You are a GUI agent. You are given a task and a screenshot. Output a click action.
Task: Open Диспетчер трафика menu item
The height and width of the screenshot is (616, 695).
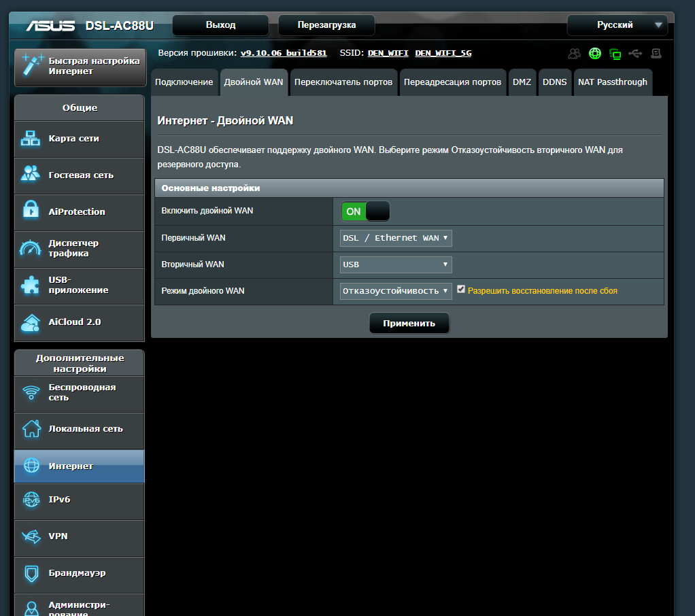point(80,249)
